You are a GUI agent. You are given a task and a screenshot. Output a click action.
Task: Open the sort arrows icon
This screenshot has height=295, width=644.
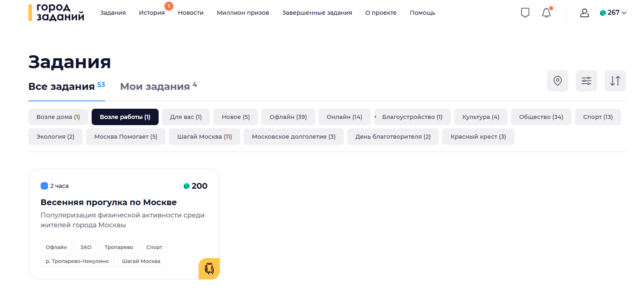(x=615, y=81)
